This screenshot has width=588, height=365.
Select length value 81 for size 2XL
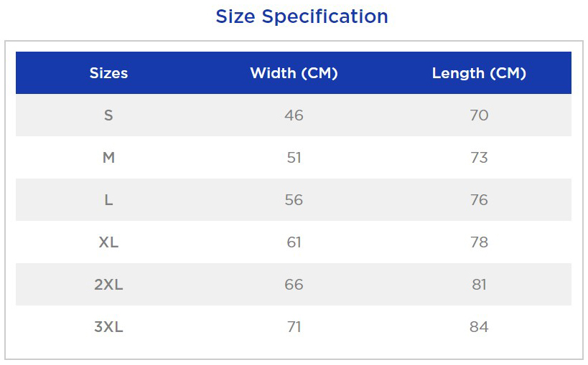point(479,285)
